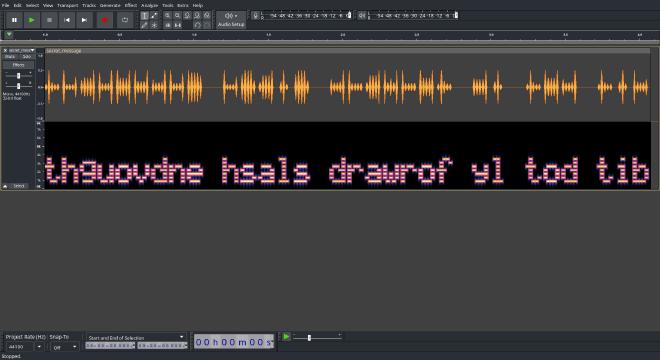Open the track Effects button
This screenshot has height=360, width=660.
tap(19, 65)
